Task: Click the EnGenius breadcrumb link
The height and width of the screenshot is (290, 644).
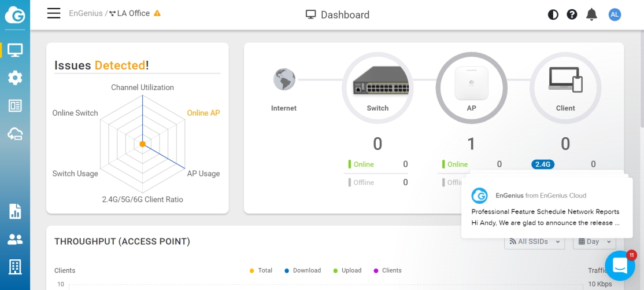Action: 86,13
